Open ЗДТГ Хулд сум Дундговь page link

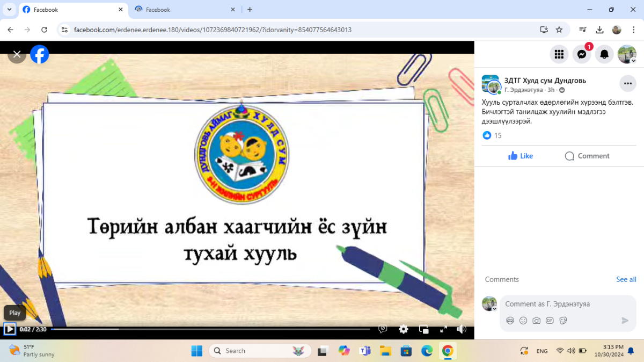pos(545,81)
